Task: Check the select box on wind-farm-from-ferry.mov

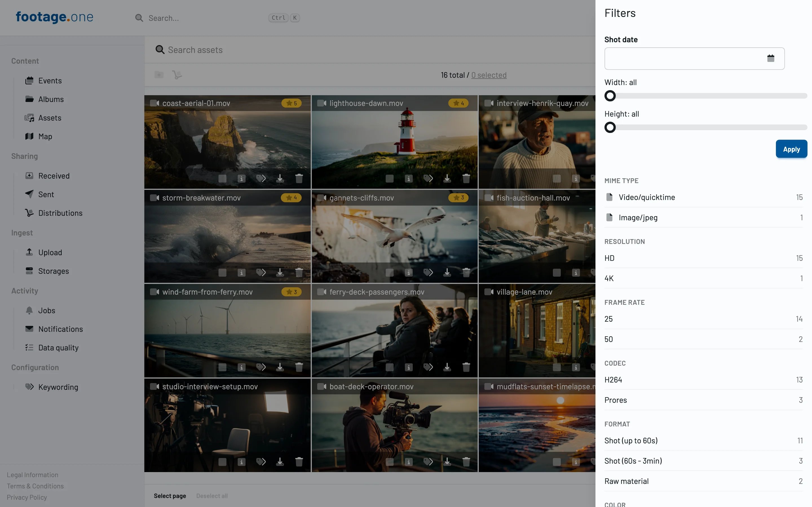Action: pos(222,367)
